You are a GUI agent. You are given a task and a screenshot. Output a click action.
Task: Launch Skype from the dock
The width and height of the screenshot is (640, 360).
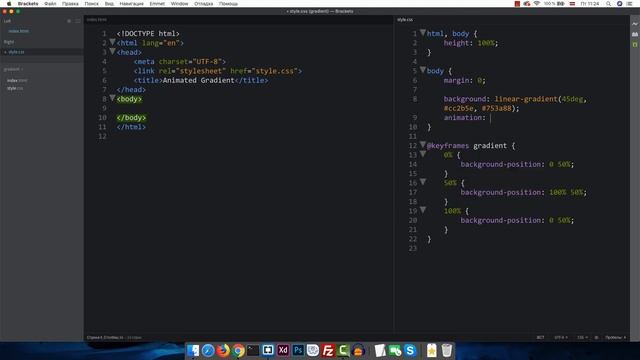(x=410, y=350)
